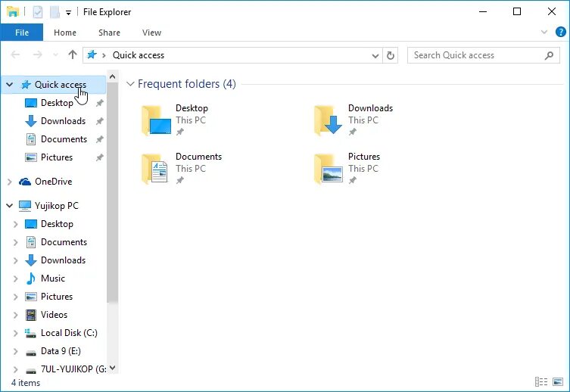This screenshot has height=392, width=570.
Task: Select Pictures folder in Frequent folders
Action: click(347, 168)
